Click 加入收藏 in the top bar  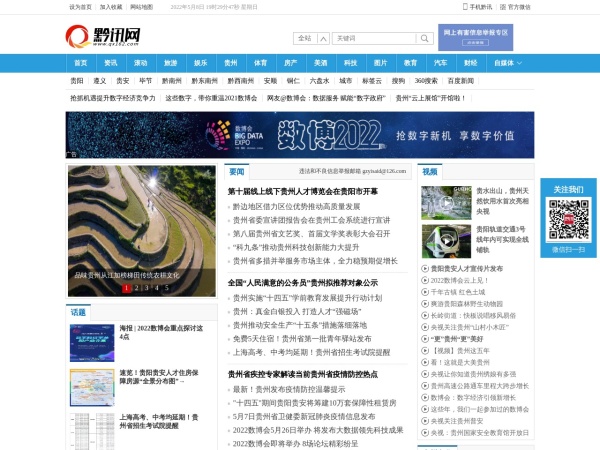[111, 7]
